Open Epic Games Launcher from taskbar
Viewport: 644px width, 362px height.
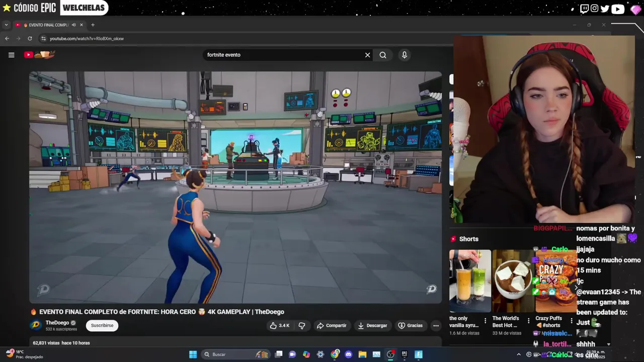click(404, 354)
